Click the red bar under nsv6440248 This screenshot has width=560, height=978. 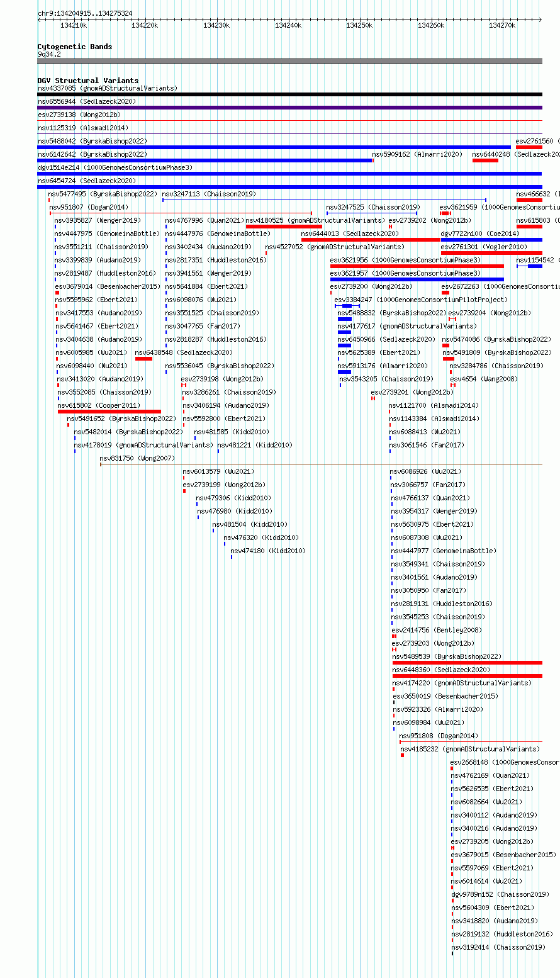coord(485,160)
